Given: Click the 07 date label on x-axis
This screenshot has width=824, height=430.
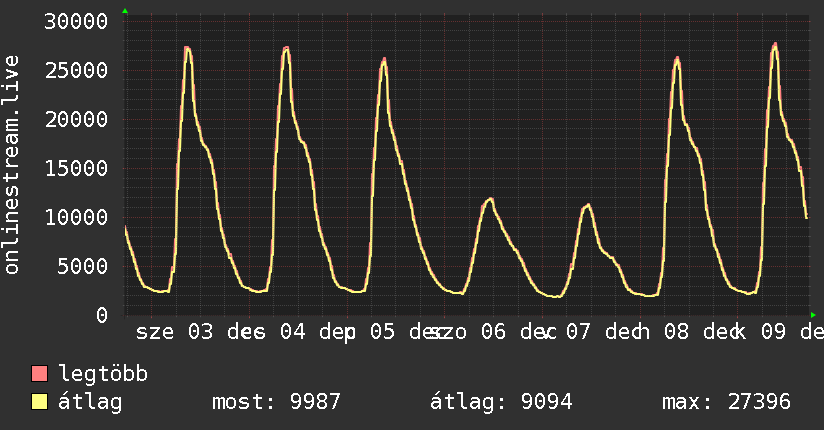Looking at the screenshot, I should click(578, 332).
